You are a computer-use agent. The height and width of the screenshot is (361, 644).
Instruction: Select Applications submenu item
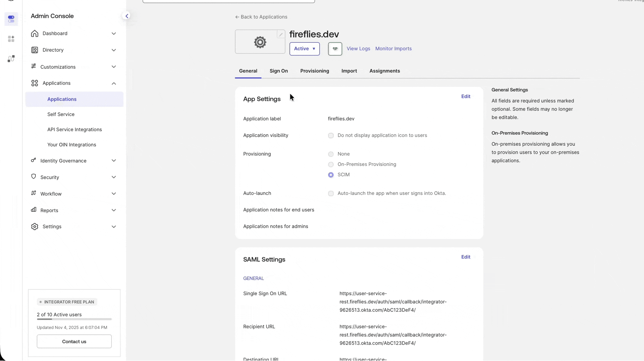pos(74,99)
